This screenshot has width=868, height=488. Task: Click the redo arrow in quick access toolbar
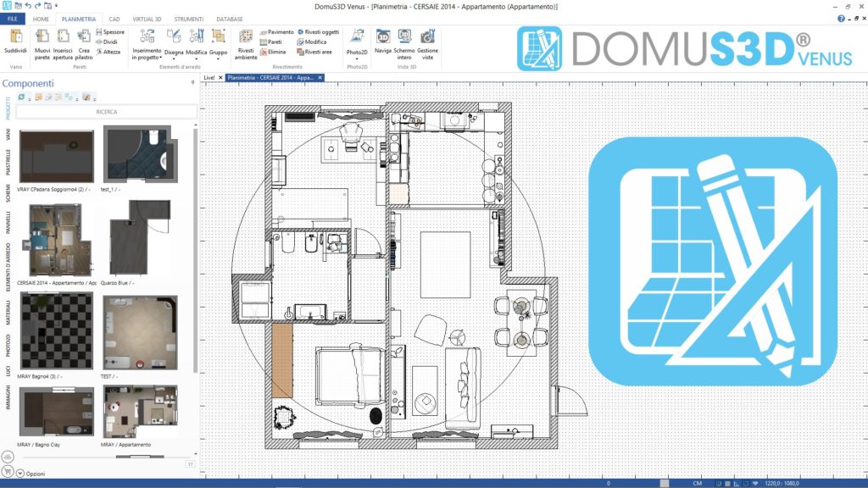click(x=37, y=6)
